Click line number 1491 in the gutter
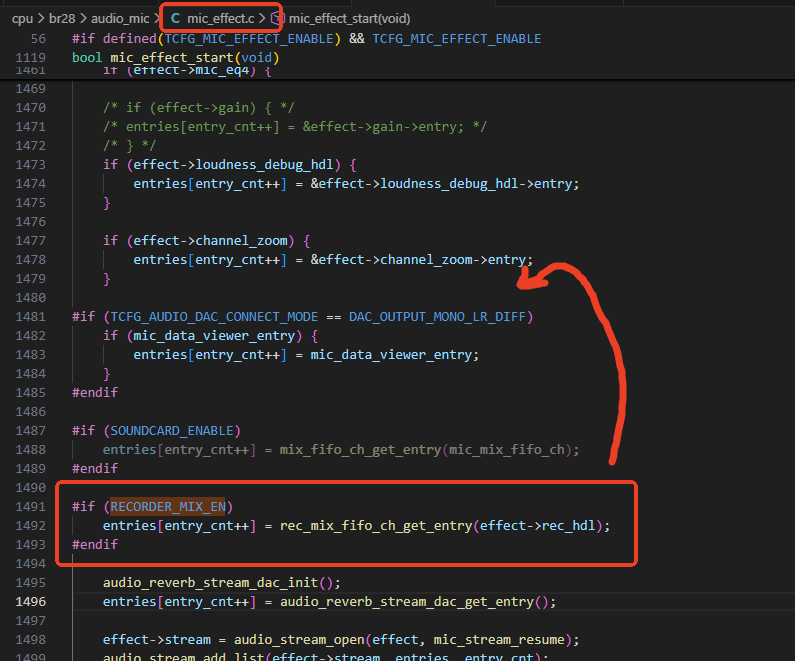The height and width of the screenshot is (661, 795). (x=30, y=507)
